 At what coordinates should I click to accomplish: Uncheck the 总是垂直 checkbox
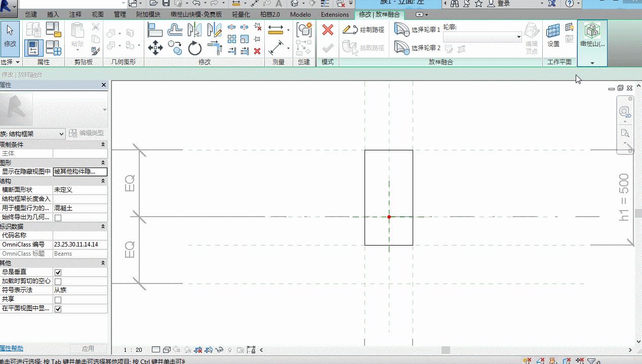coord(58,272)
